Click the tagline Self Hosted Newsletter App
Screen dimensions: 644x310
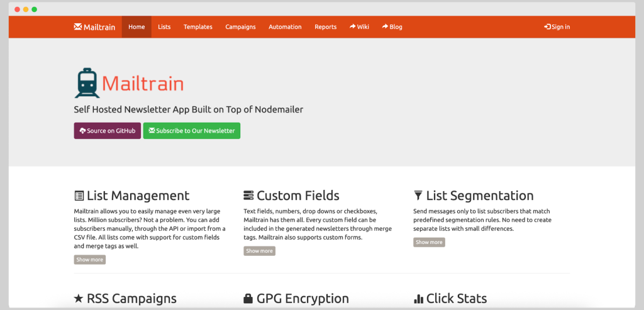[x=189, y=109]
